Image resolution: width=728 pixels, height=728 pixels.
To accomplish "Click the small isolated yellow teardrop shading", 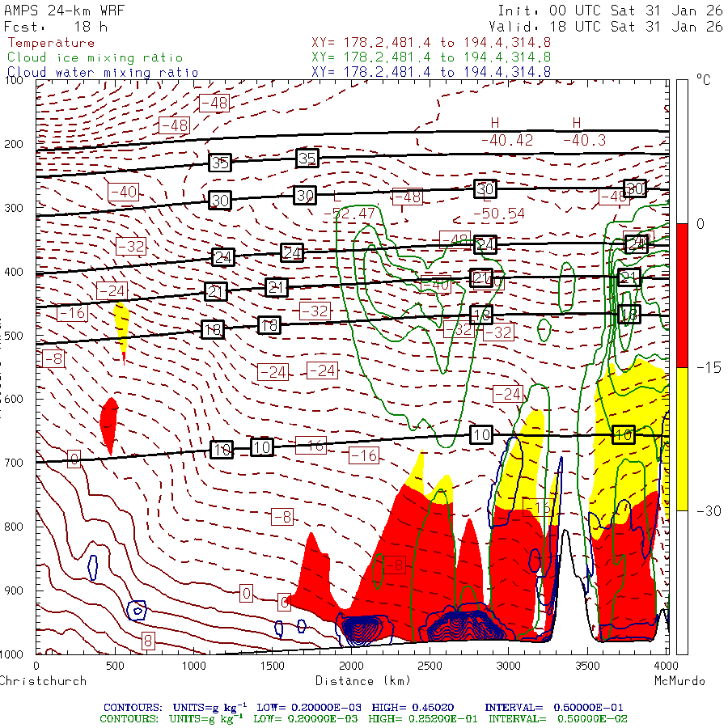I will tap(121, 328).
